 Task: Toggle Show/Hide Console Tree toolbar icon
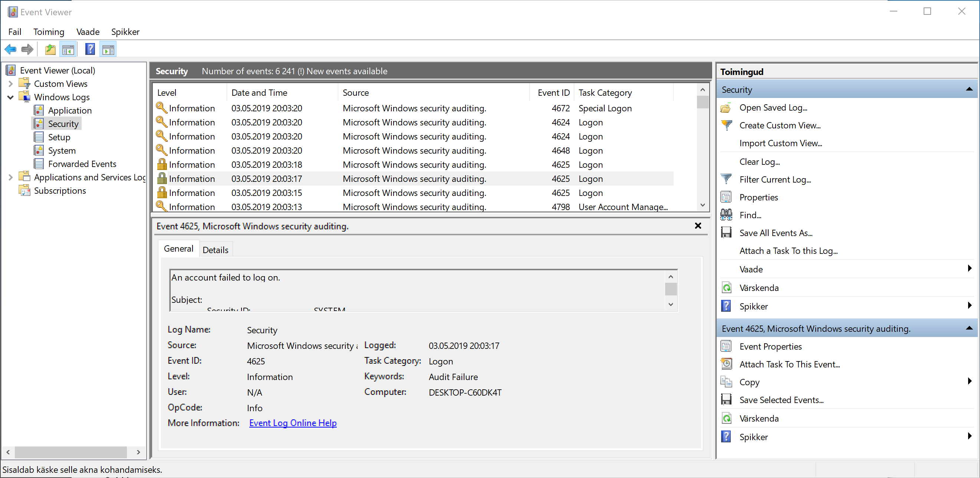[x=69, y=49]
